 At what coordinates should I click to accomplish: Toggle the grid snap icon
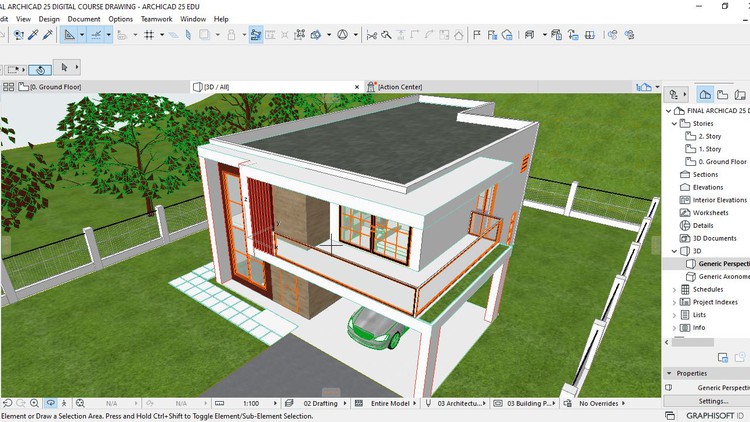tap(149, 35)
